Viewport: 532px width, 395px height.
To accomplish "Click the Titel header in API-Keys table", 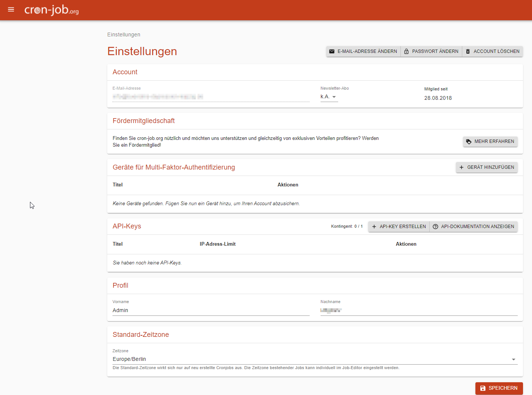I will 118,244.
